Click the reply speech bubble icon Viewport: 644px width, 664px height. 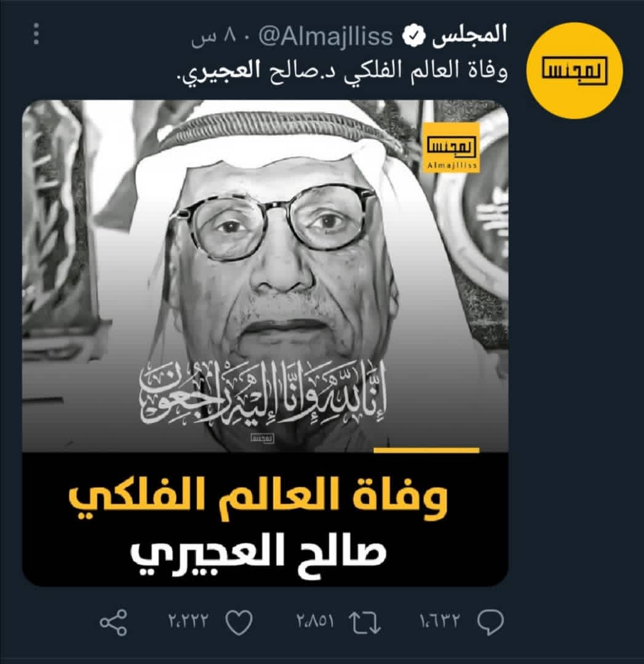[491, 622]
